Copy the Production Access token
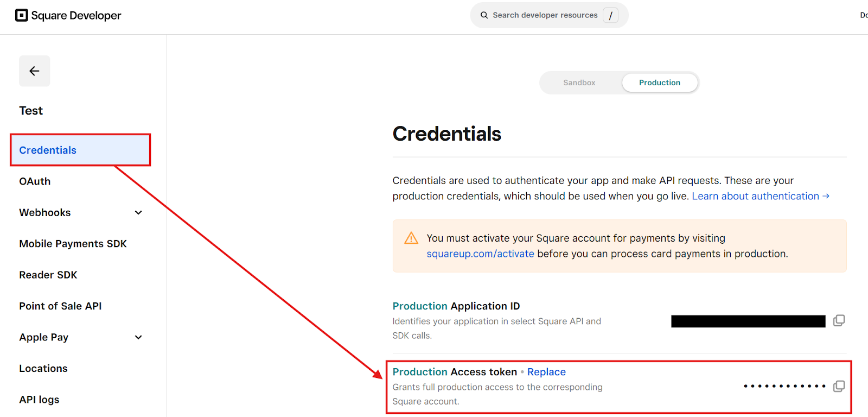The height and width of the screenshot is (417, 868). click(x=839, y=387)
